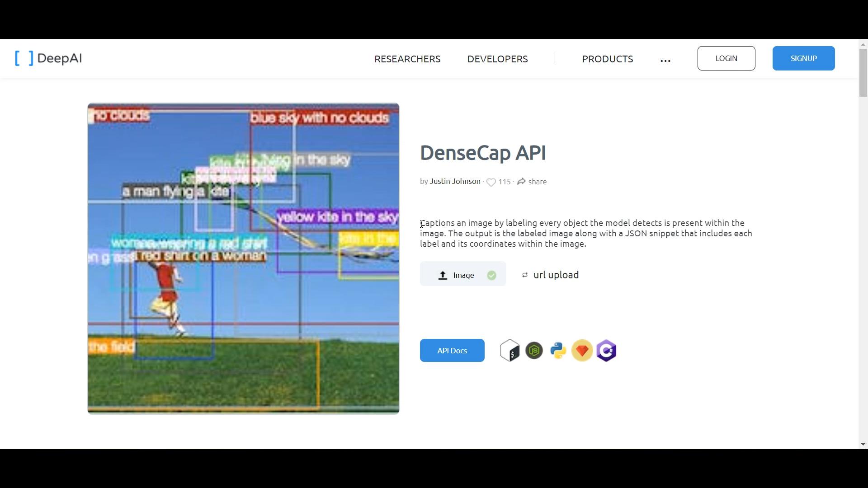Click the green checkmark on Image upload
Viewport: 868px width, 488px height.
(491, 275)
